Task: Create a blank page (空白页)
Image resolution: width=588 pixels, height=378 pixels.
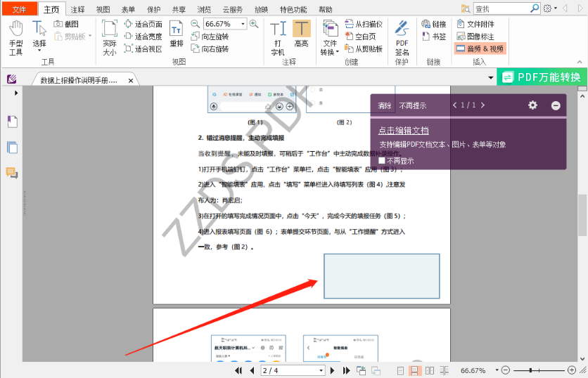Action: click(360, 37)
